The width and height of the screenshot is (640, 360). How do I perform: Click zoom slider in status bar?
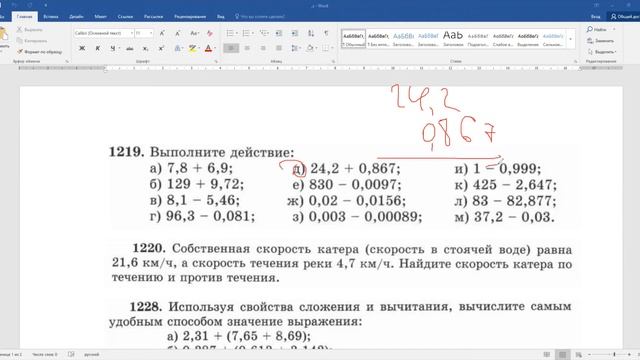[x=614, y=355]
